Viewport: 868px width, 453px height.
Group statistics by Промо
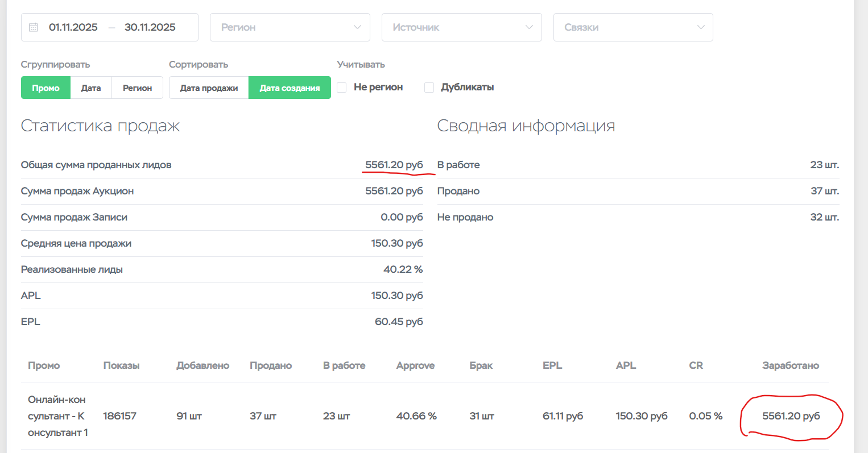click(x=46, y=88)
